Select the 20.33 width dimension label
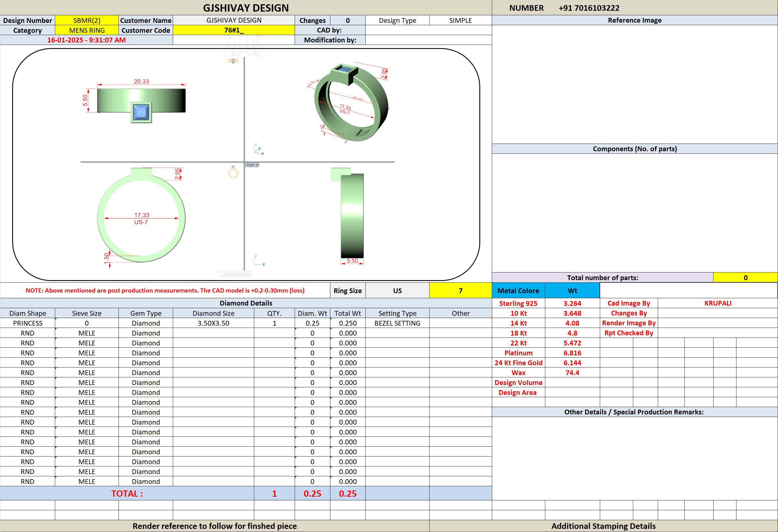Viewport: 778px width, 532px height. (141, 81)
